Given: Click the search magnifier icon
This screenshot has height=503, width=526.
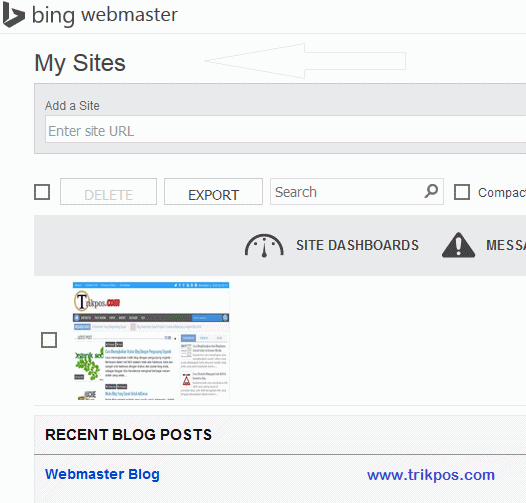Looking at the screenshot, I should (431, 191).
